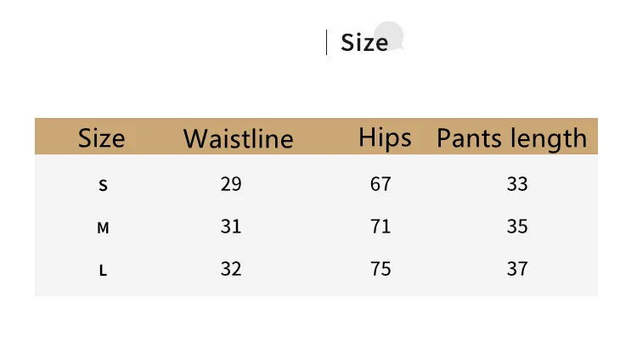Select waistline value 31 for size M
The height and width of the screenshot is (364, 637).
pyautogui.click(x=230, y=226)
